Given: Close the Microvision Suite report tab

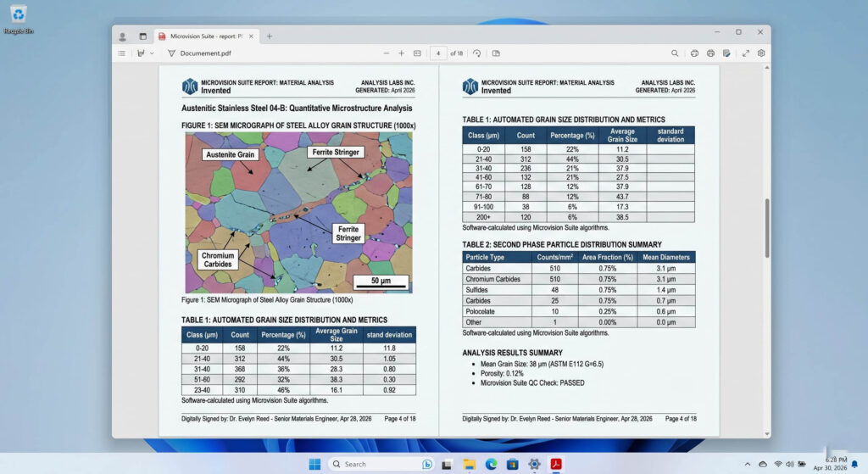Looking at the screenshot, I should coord(251,36).
